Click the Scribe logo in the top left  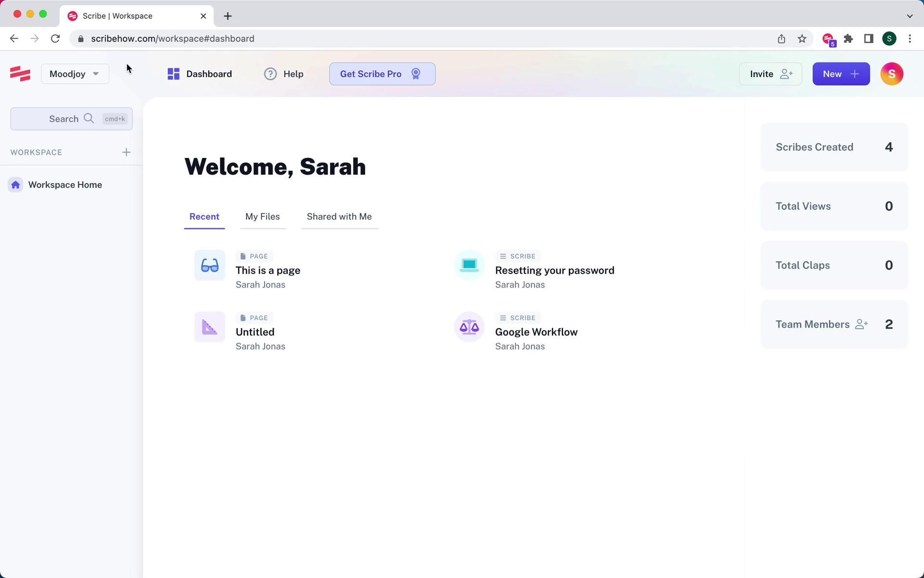coord(20,73)
